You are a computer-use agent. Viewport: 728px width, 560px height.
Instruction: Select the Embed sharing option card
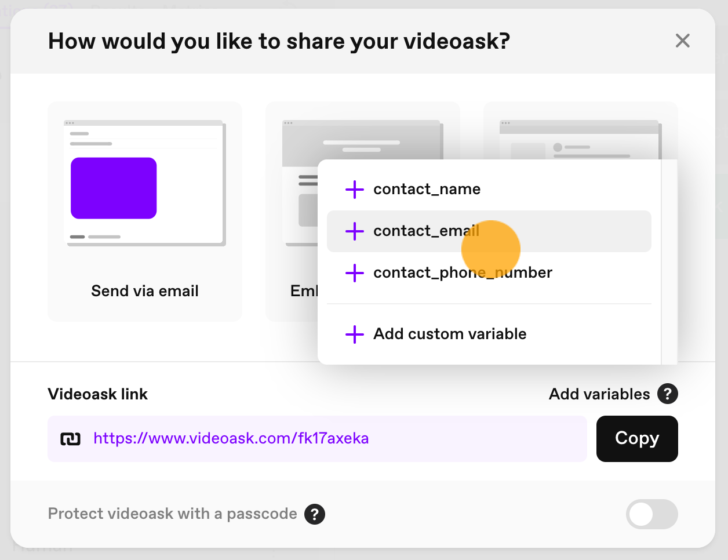(x=292, y=212)
